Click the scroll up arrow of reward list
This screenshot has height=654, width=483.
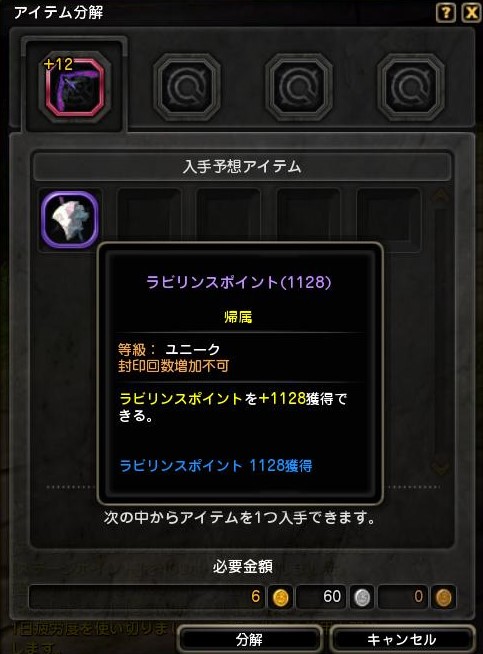[x=441, y=196]
